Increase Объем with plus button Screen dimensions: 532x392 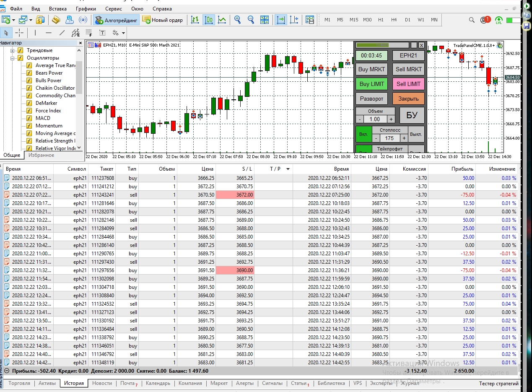pyautogui.click(x=391, y=119)
